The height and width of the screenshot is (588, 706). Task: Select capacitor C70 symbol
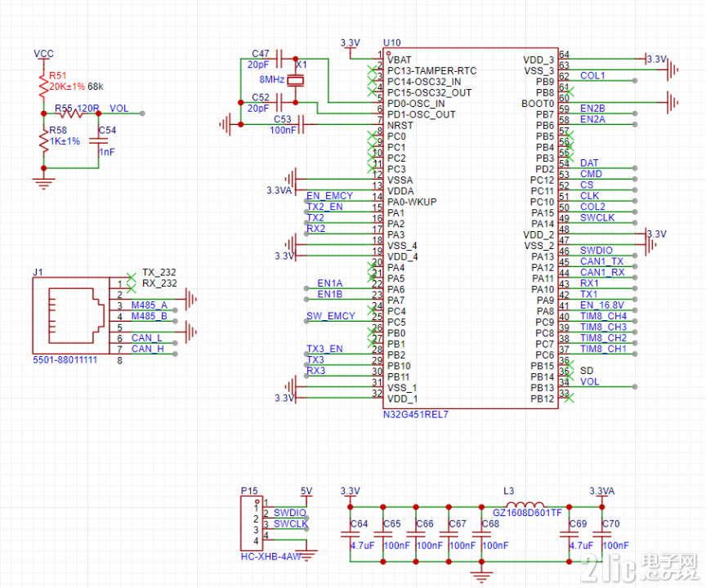[602, 534]
